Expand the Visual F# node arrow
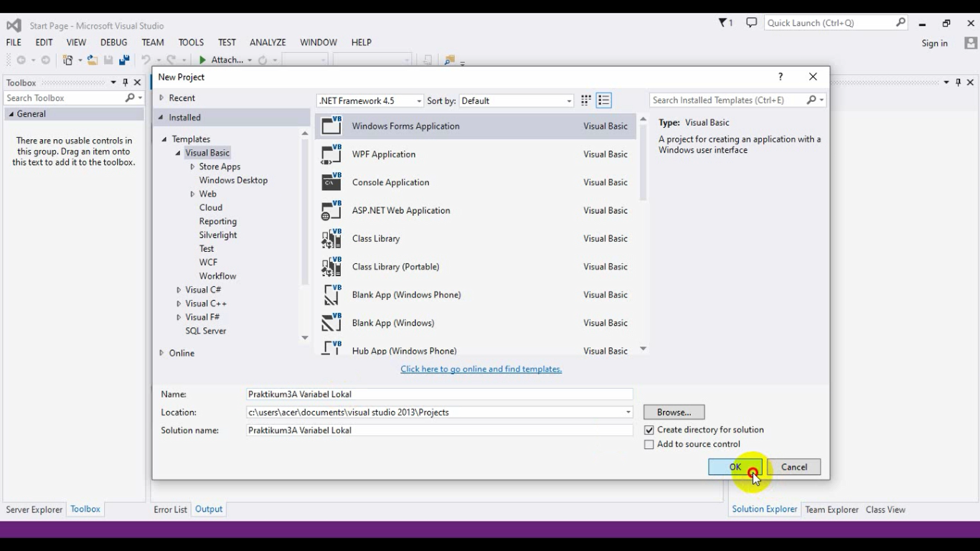980x551 pixels. coord(179,317)
